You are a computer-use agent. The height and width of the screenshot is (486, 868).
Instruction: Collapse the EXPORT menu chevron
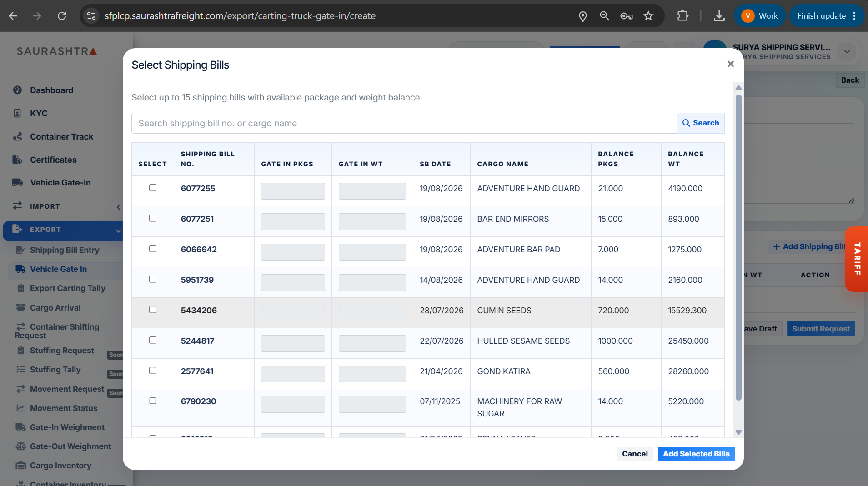pos(119,231)
